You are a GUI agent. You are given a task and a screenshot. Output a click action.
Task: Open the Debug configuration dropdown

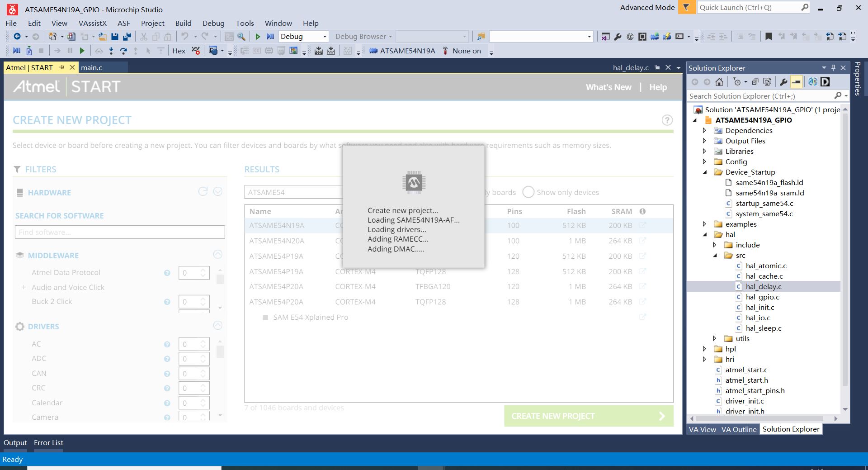303,37
